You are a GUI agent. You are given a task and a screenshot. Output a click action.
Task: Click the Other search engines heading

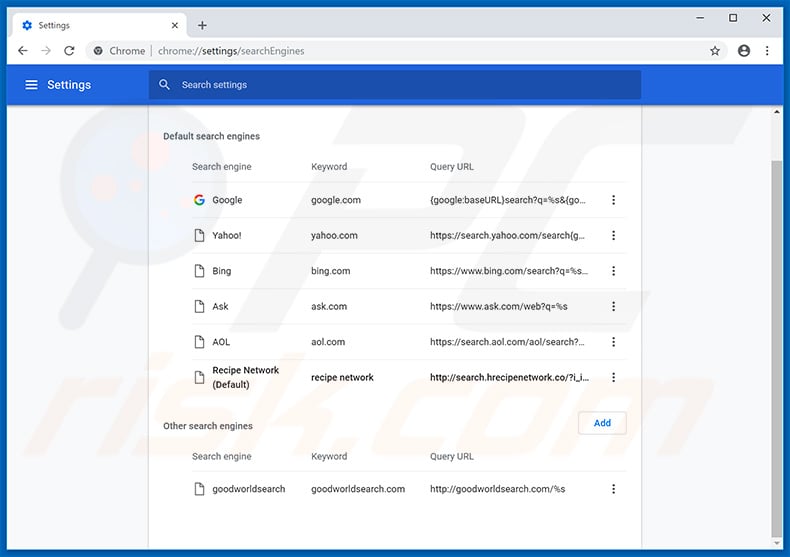[208, 426]
